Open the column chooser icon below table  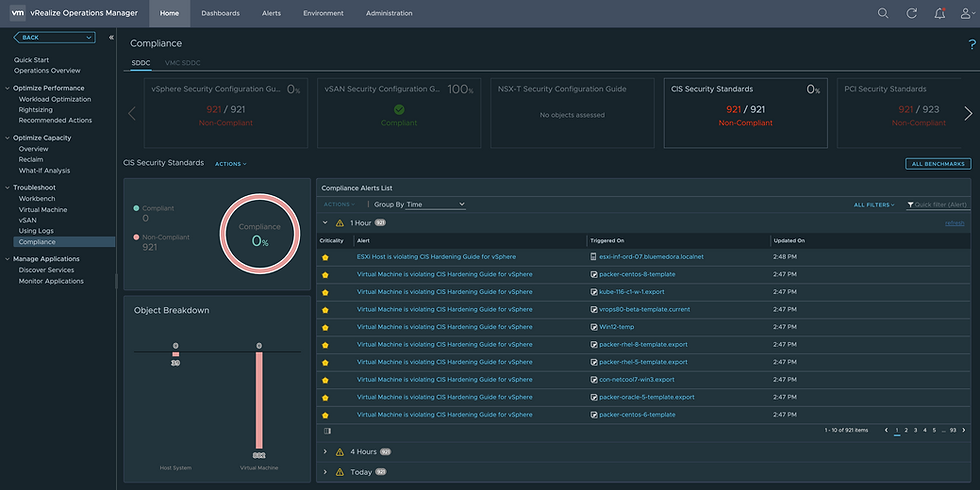pyautogui.click(x=328, y=431)
